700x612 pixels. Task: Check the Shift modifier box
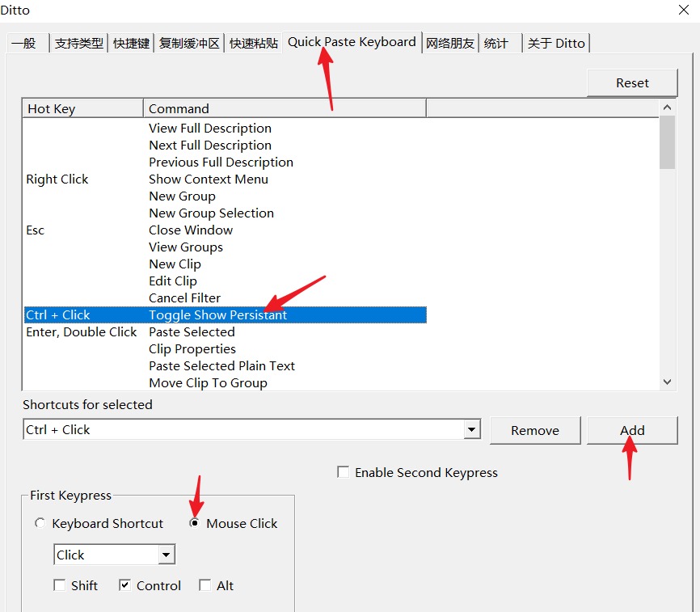[x=60, y=585]
